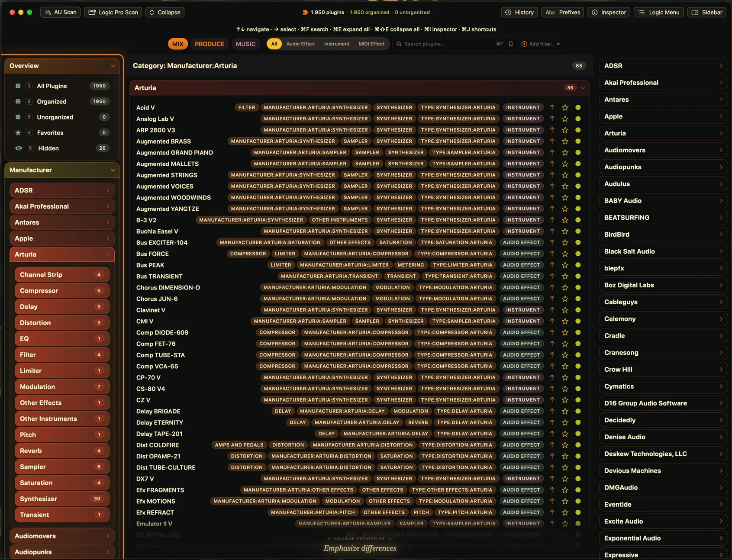Expand Akai Professional in the left sidebar

(62, 206)
